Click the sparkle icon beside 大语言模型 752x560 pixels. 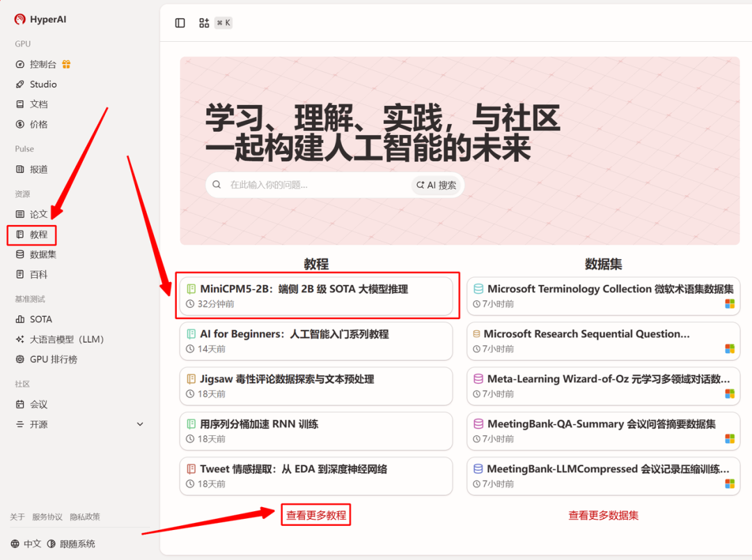point(19,339)
